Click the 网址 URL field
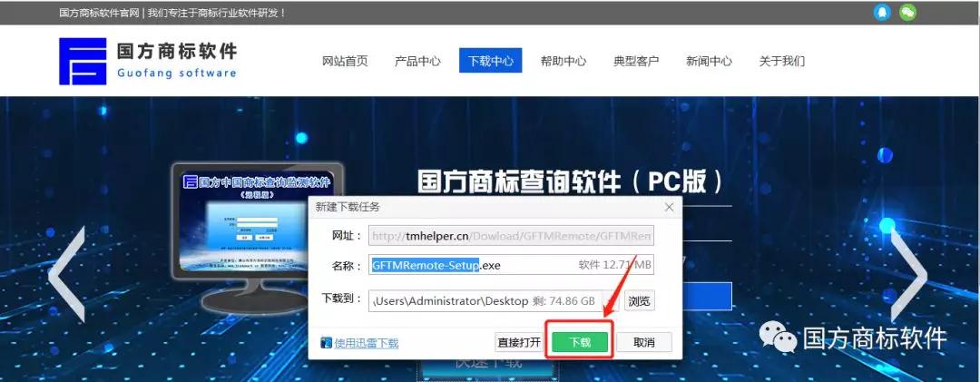 (511, 236)
